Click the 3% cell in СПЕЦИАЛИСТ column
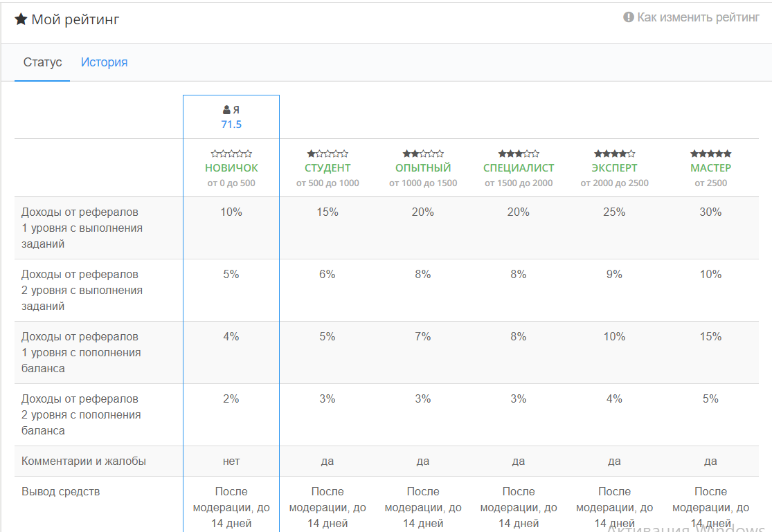772x532 pixels. pyautogui.click(x=519, y=398)
